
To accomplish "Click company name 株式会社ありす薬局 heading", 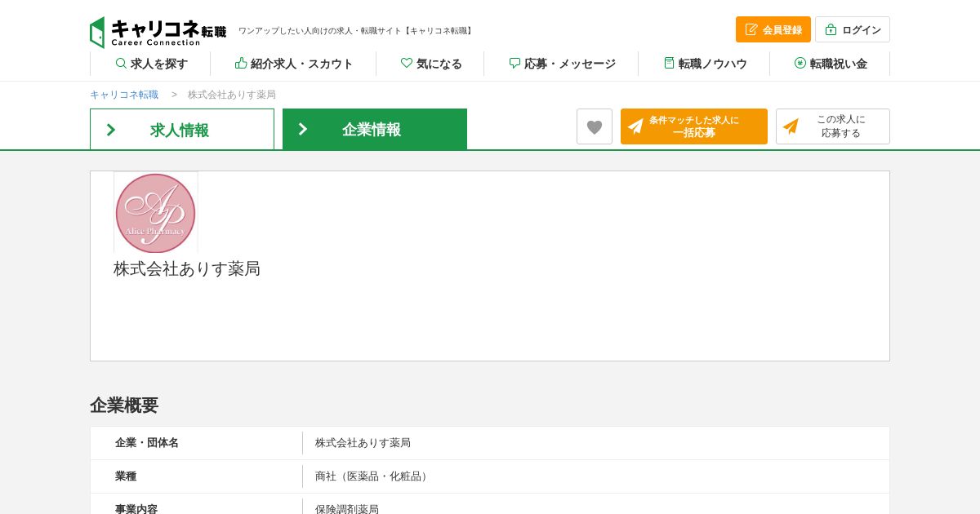I will tap(187, 268).
